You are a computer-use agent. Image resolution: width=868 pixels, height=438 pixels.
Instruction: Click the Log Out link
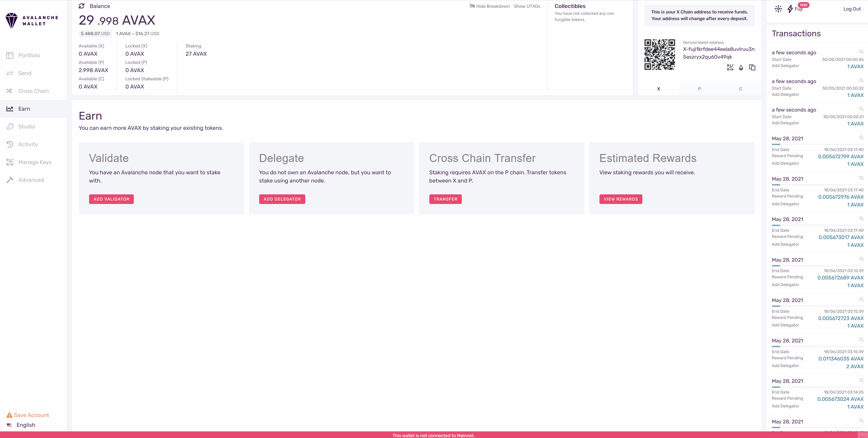pyautogui.click(x=852, y=9)
